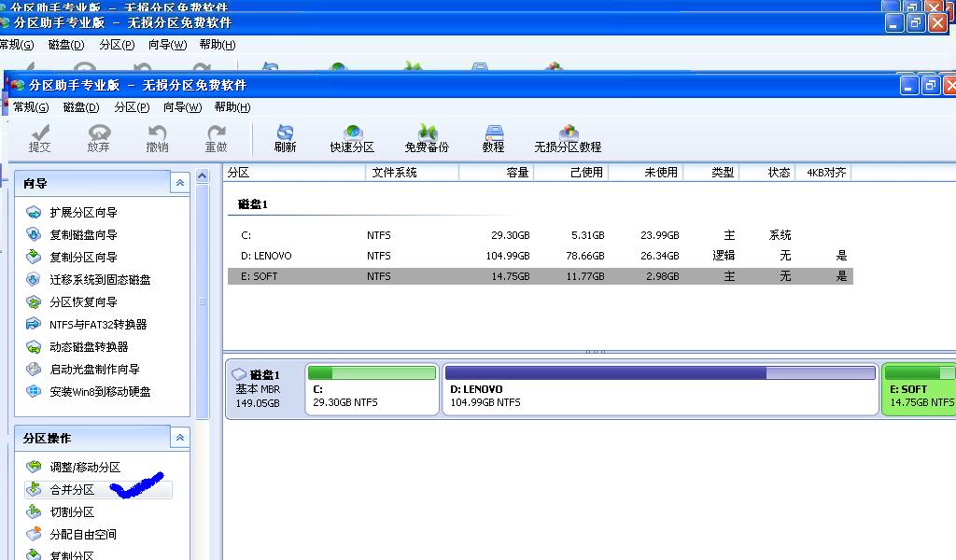956x560 pixels.
Task: Sort by 分区 column header
Action: point(294,173)
